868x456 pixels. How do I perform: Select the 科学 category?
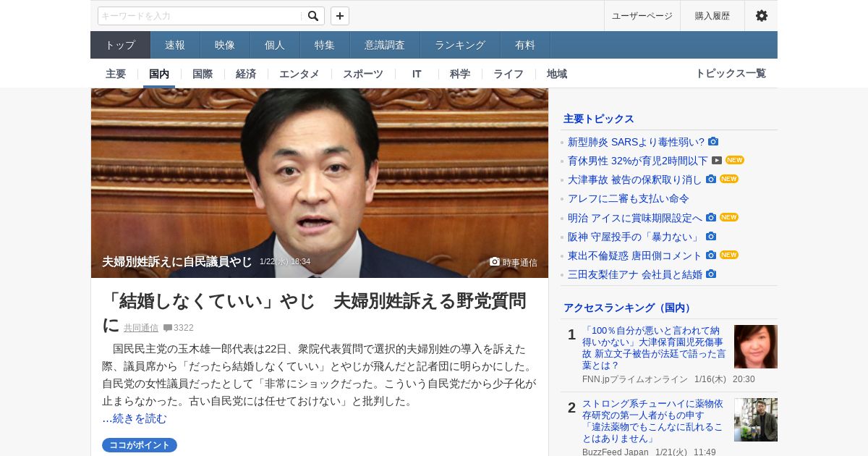point(460,74)
